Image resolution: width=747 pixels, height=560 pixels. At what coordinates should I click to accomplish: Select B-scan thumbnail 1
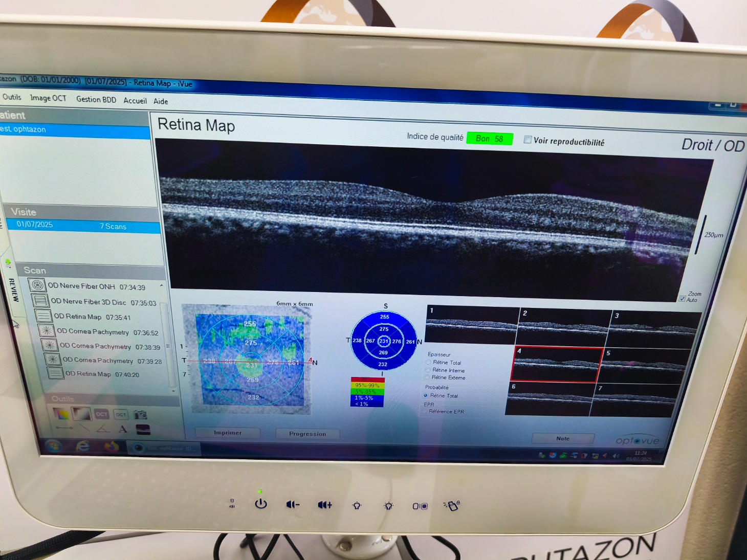[x=472, y=325]
